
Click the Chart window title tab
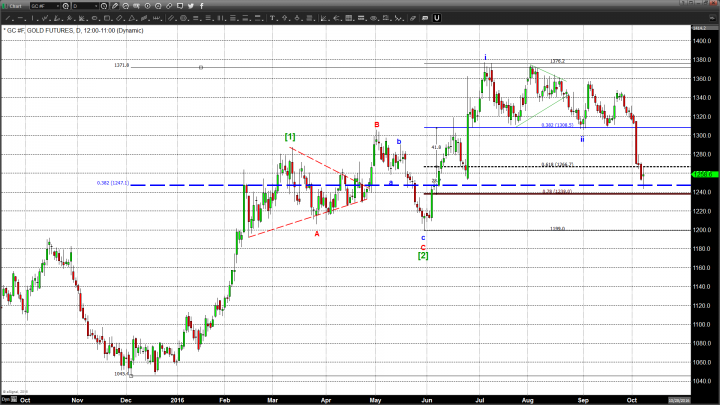click(15, 6)
